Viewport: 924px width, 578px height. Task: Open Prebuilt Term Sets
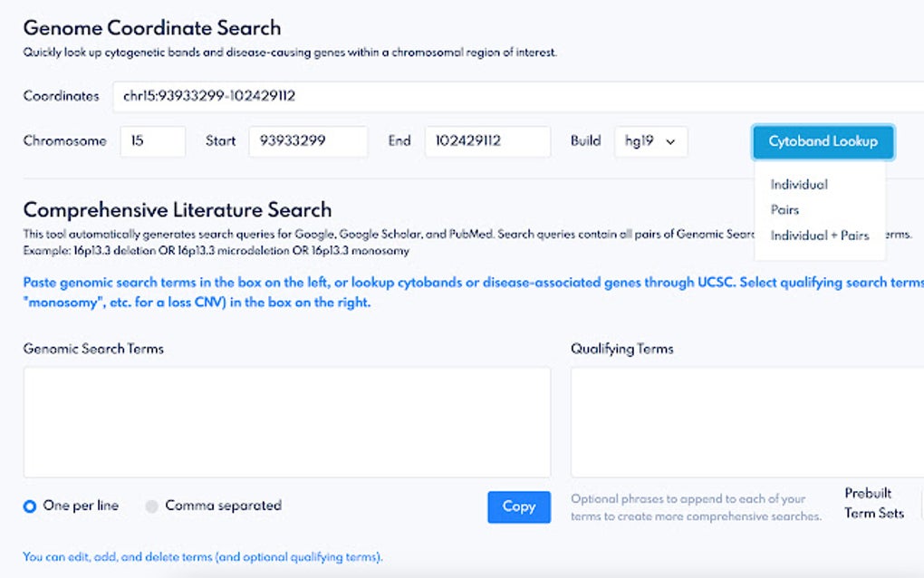[873, 504]
